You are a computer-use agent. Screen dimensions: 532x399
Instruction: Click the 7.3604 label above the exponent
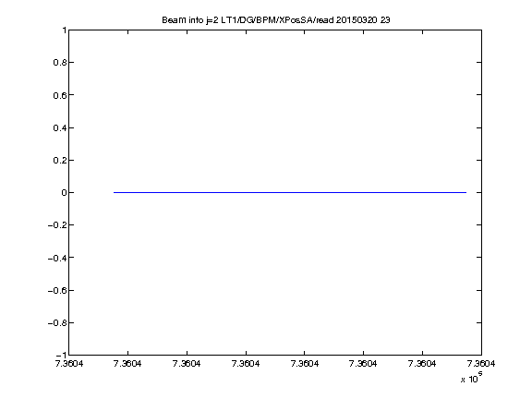(x=481, y=364)
